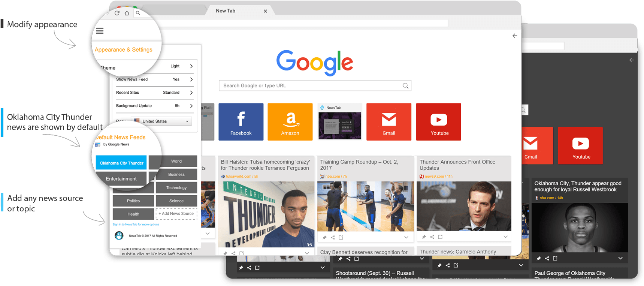This screenshot has width=644, height=286.
Task: Select the Entertainment news feed
Action: pyautogui.click(x=121, y=179)
